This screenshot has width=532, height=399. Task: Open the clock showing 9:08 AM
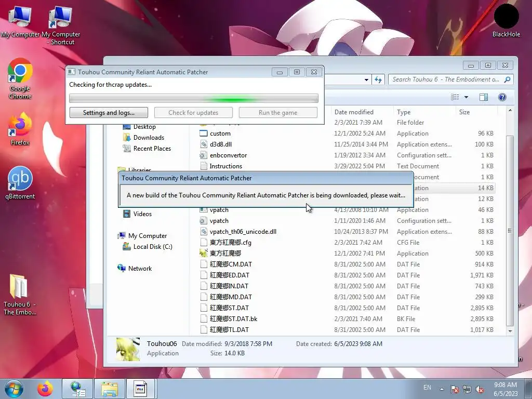tap(506, 389)
